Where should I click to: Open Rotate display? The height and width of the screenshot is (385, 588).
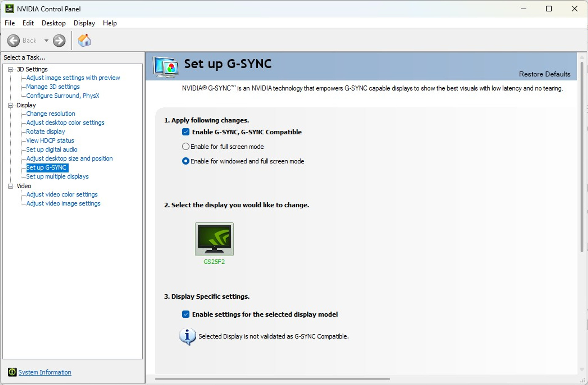coord(45,132)
